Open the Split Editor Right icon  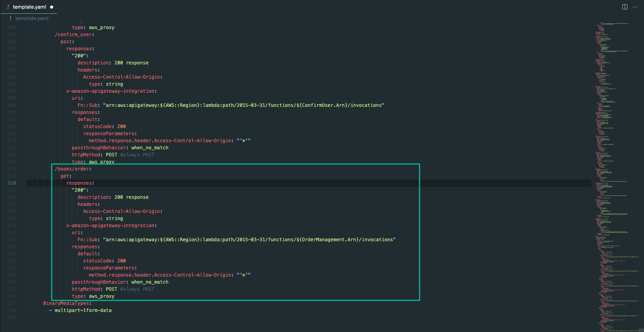[625, 7]
